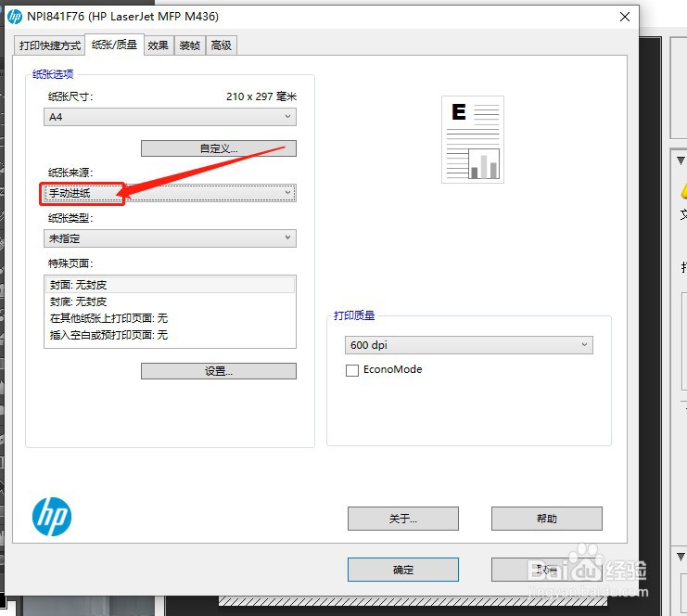Viewport: 687px width, 616px height.
Task: Select 封面: 无封皮 in special pages list
Action: tap(170, 285)
